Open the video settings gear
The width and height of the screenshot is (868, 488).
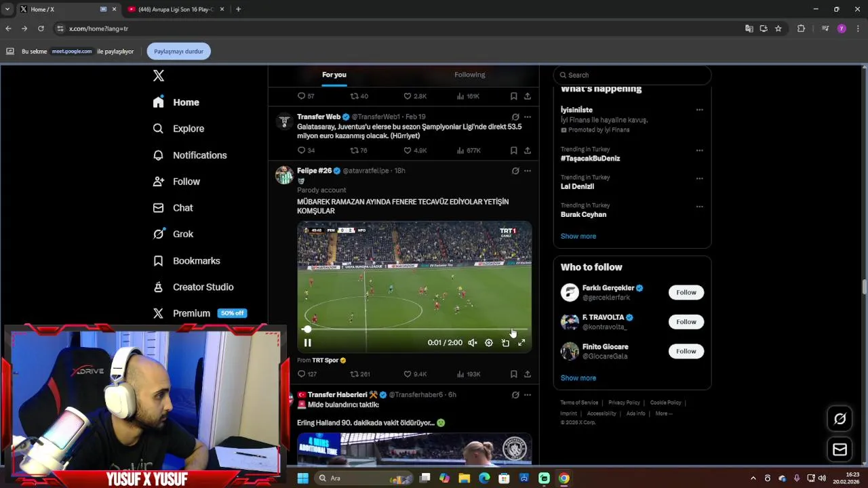tap(489, 343)
